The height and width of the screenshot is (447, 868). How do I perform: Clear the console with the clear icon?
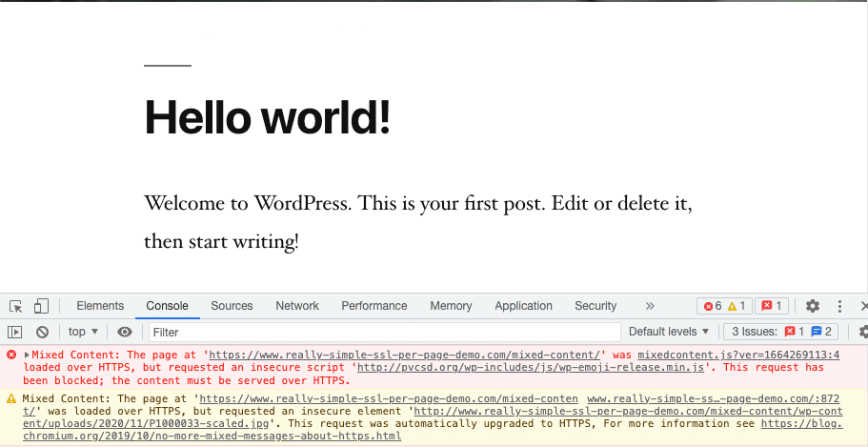click(x=42, y=332)
